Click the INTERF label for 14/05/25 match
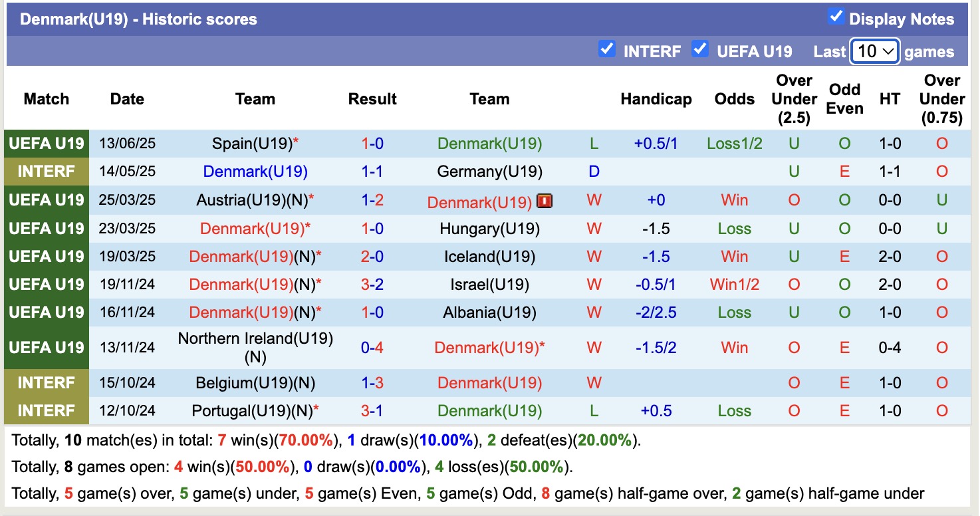 [47, 172]
